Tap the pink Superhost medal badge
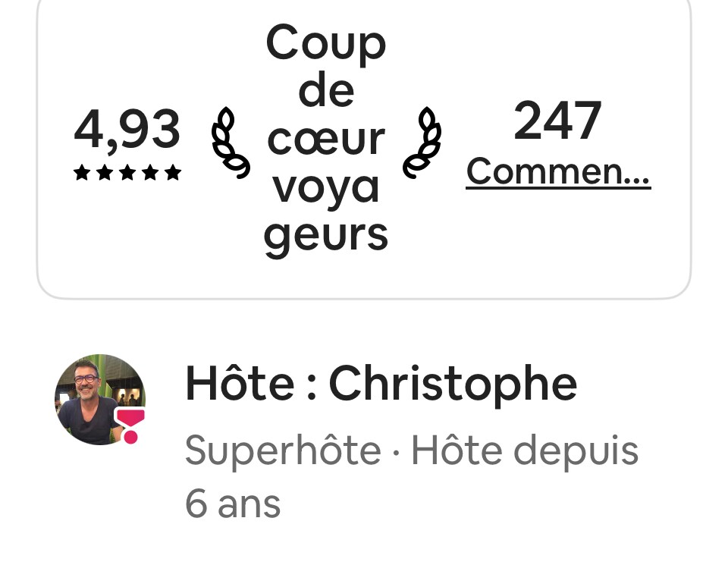The height and width of the screenshot is (565, 728). (130, 425)
